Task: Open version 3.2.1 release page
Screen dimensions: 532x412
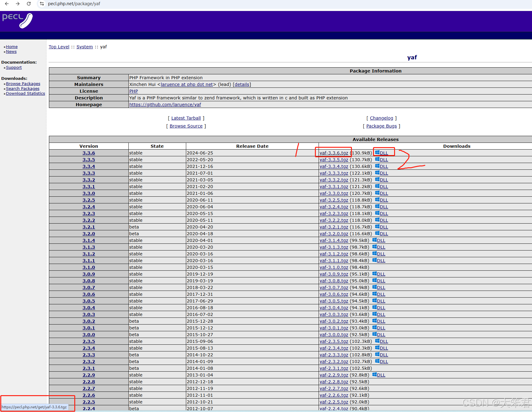Action: 89,227
